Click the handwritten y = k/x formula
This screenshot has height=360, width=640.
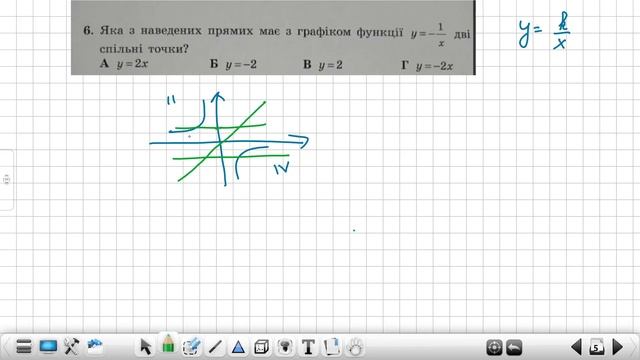[544, 30]
